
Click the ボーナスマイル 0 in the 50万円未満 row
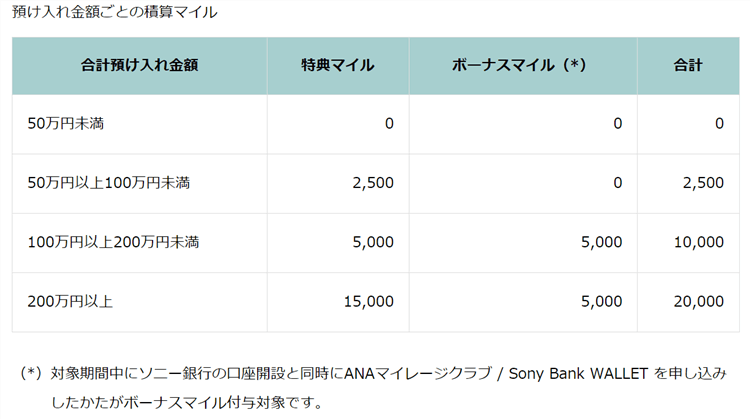pos(617,124)
